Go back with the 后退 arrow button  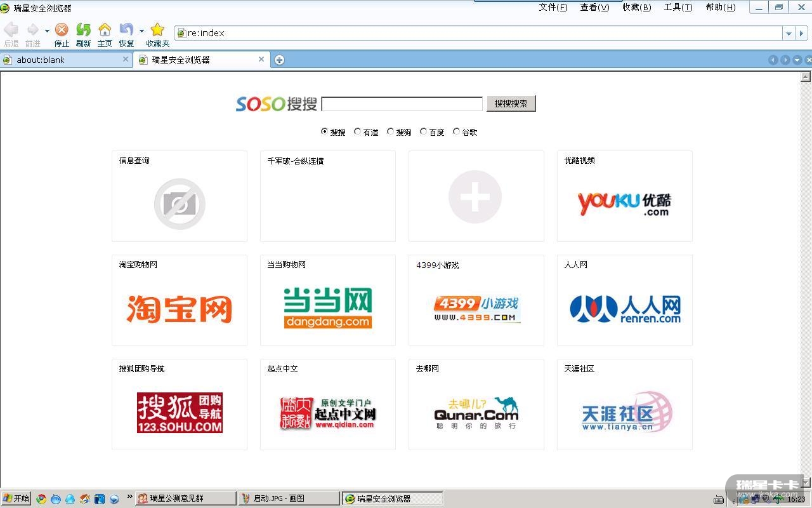click(x=11, y=30)
